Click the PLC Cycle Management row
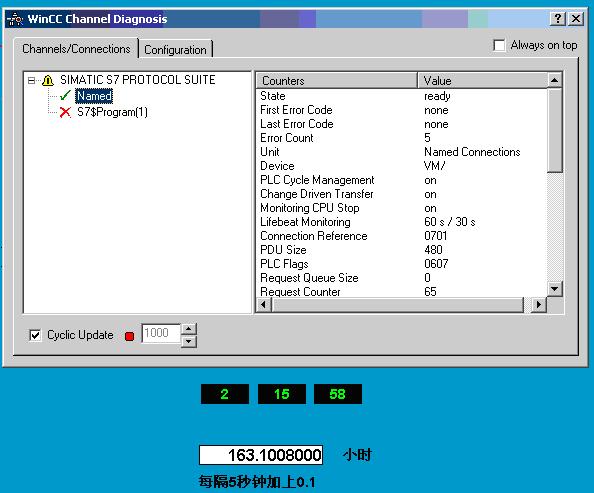 tap(402, 180)
